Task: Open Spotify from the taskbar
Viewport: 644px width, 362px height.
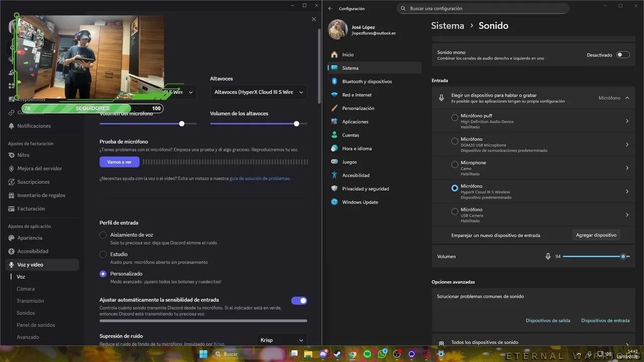Action: pyautogui.click(x=367, y=354)
